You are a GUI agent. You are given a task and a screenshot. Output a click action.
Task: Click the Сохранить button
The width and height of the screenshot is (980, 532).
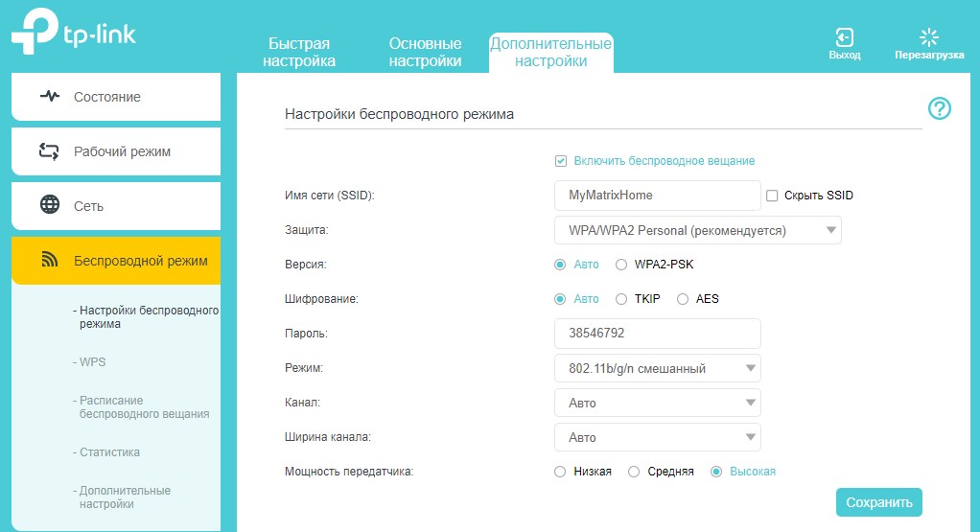[x=878, y=502]
